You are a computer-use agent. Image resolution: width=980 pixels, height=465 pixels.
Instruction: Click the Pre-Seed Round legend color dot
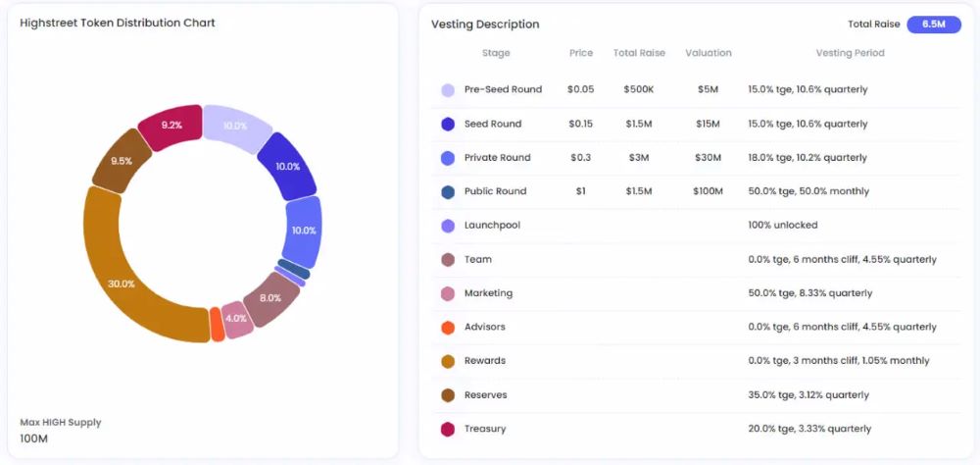click(448, 90)
